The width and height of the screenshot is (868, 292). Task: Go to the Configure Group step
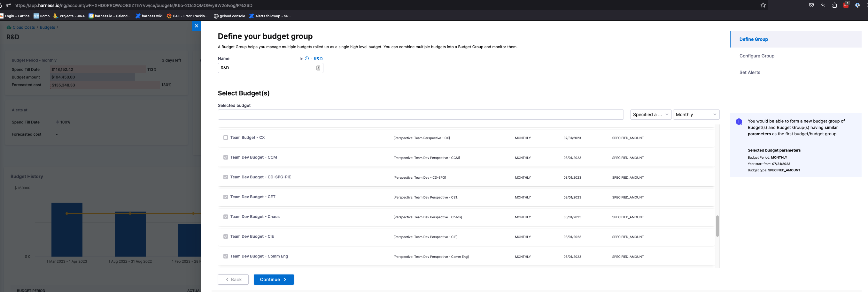pyautogui.click(x=756, y=56)
